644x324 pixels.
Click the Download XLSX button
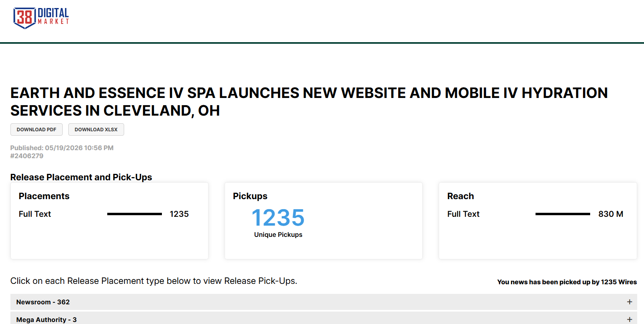coord(96,130)
